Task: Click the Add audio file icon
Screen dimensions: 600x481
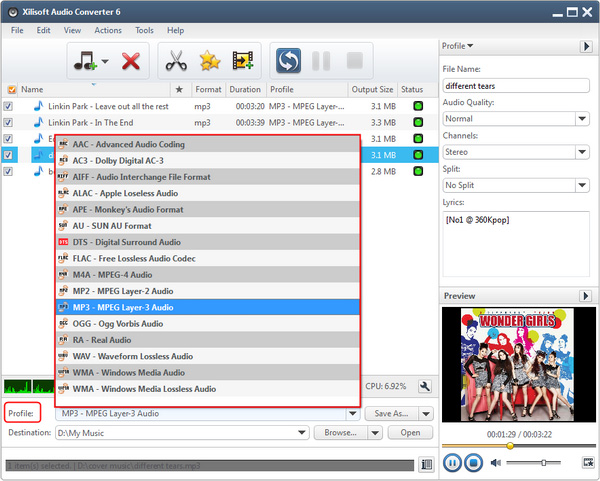Action: click(84, 61)
